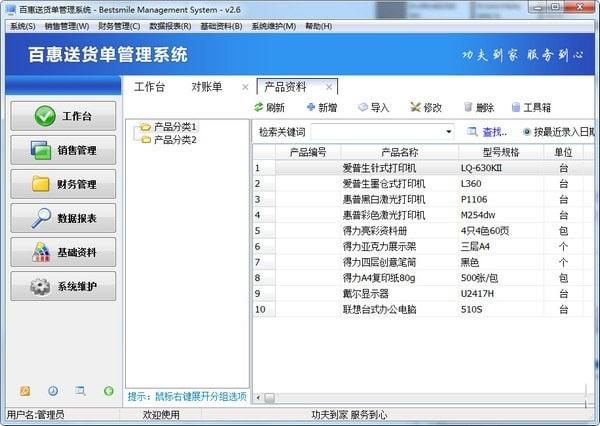Image resolution: width=600 pixels, height=426 pixels.
Task: Click the 查找 search icon
Action: pyautogui.click(x=472, y=132)
